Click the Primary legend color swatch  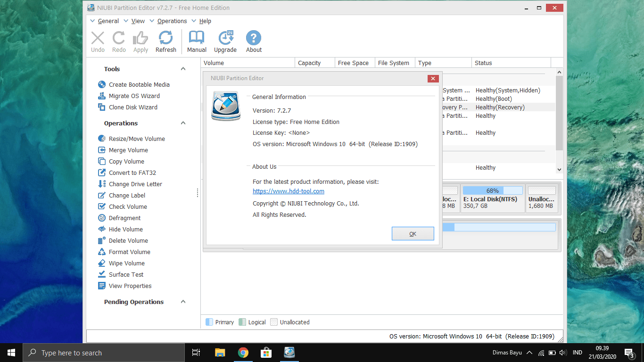pos(209,322)
